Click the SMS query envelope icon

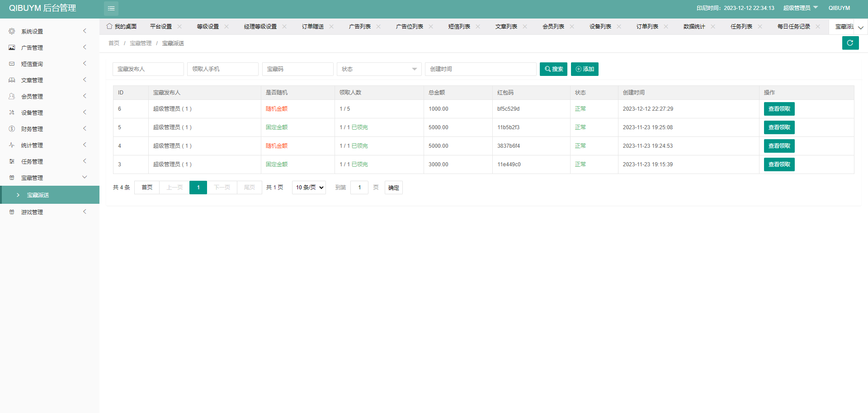(12, 64)
